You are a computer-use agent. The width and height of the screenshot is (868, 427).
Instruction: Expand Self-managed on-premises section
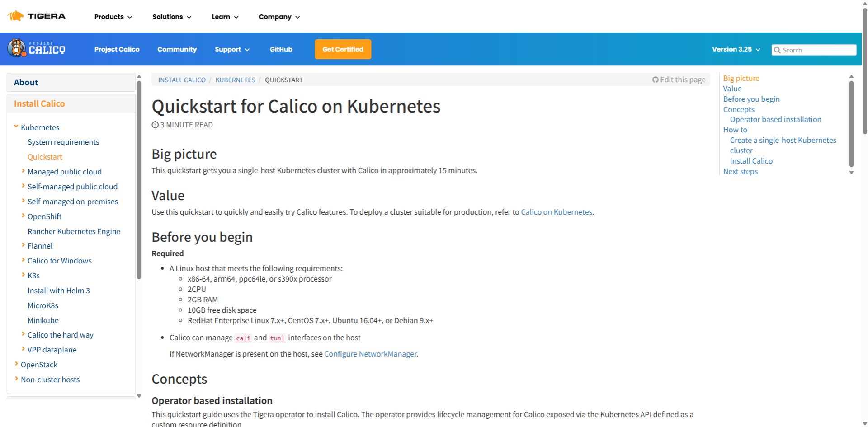click(x=23, y=201)
